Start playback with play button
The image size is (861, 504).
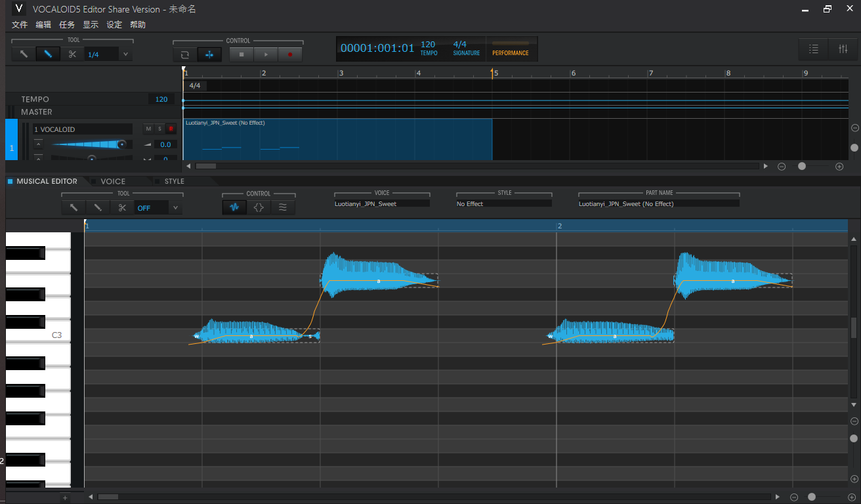click(266, 54)
